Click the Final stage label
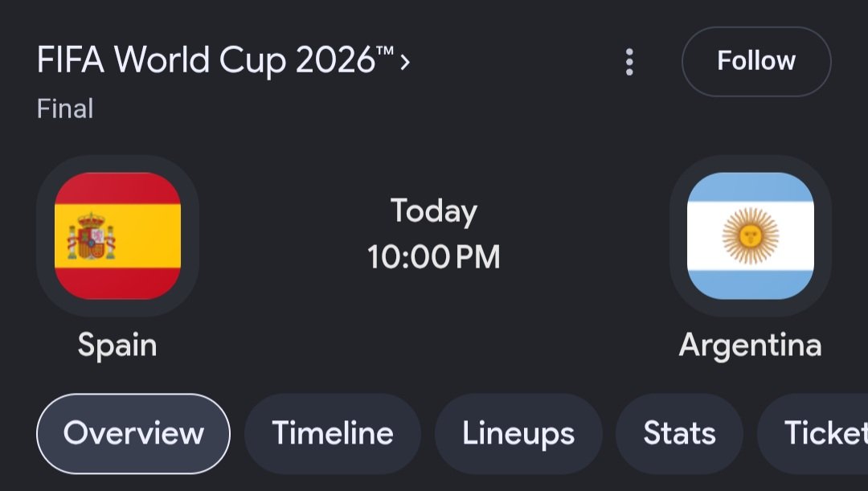Viewport: 868px width, 491px height. [65, 108]
